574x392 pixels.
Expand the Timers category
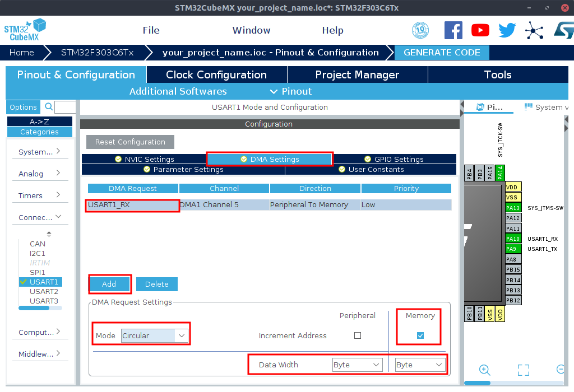tap(40, 195)
